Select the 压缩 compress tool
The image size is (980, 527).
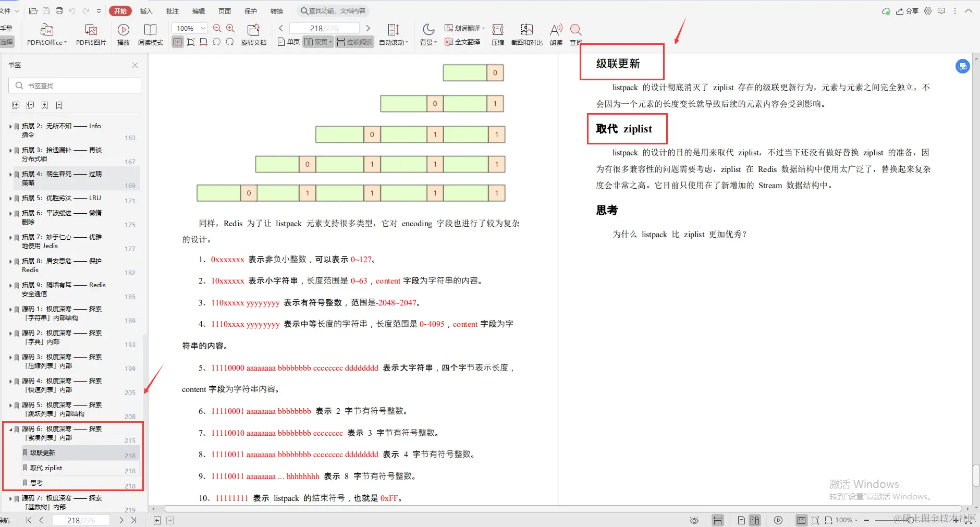pyautogui.click(x=497, y=34)
